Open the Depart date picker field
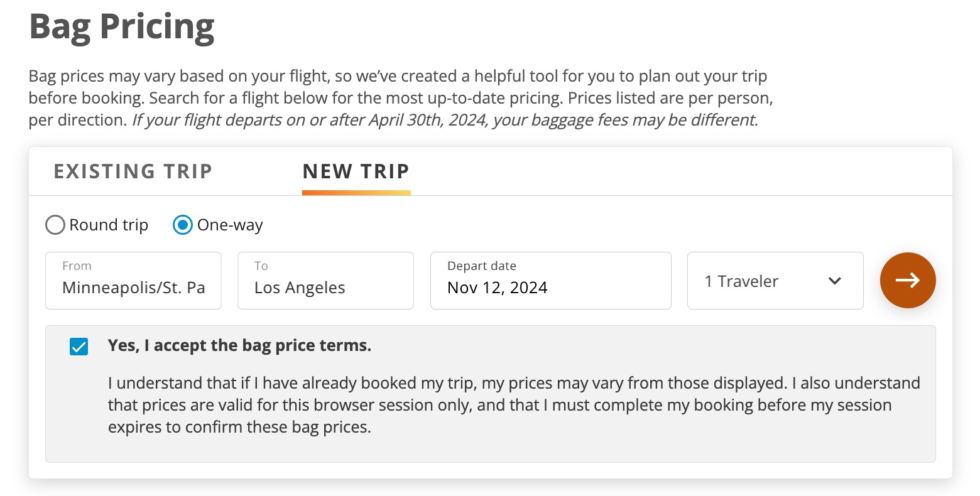Viewport: 980px width, 496px height. pos(550,281)
